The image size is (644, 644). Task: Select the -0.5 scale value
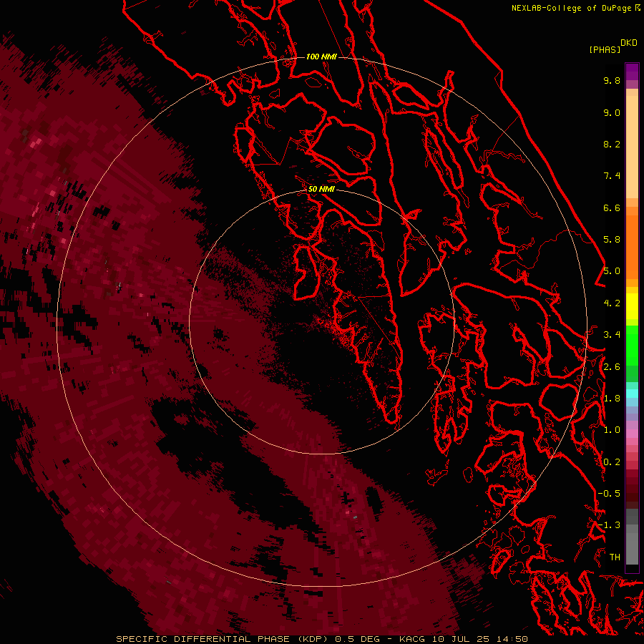(x=609, y=494)
